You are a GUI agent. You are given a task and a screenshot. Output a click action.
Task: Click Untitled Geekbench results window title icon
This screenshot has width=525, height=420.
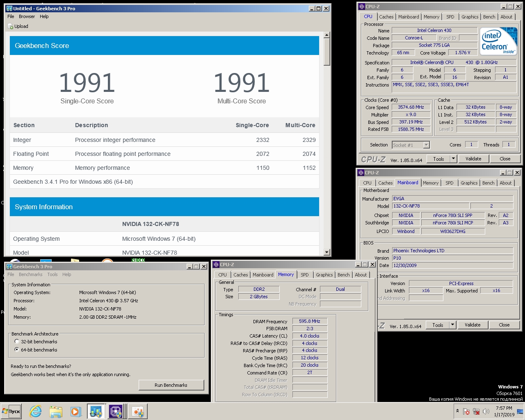pyautogui.click(x=9, y=8)
